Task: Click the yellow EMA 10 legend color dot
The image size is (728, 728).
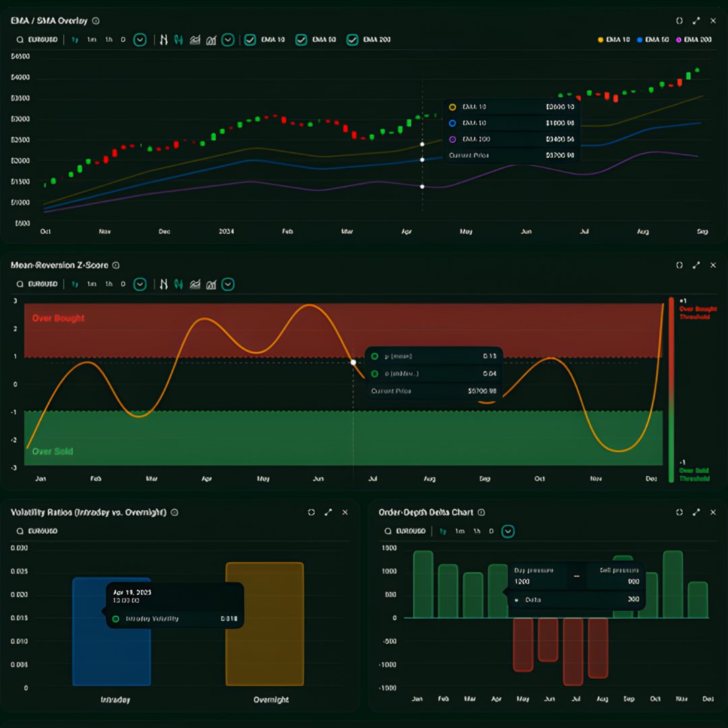Action: pyautogui.click(x=601, y=39)
